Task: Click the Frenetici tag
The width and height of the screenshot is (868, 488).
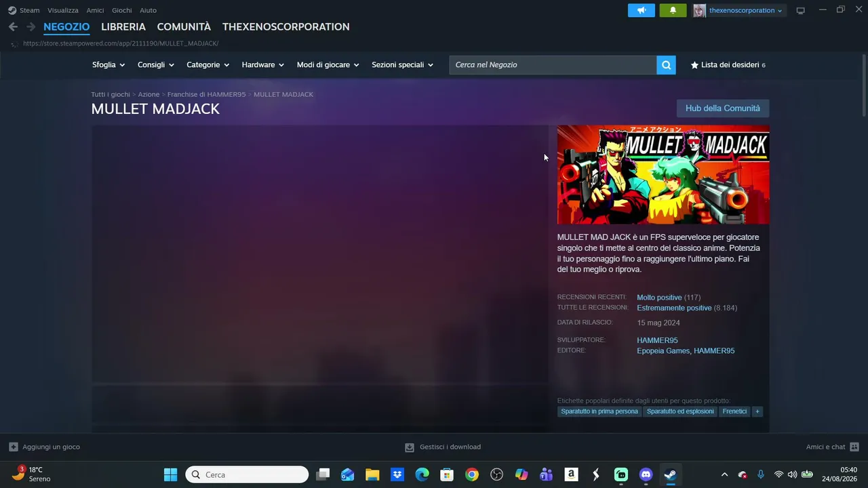Action: pos(734,411)
